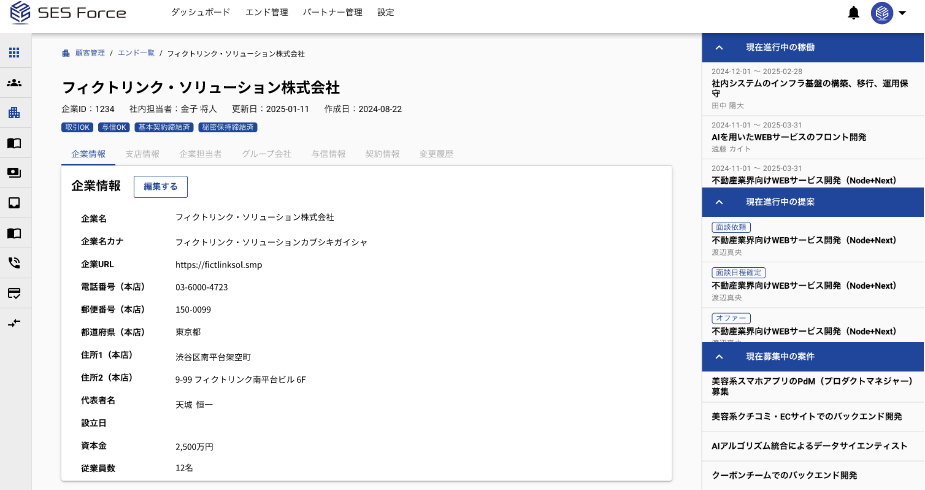Image resolution: width=925 pixels, height=490 pixels.
Task: Collapse the 現在進行中の提案 panel
Action: (x=719, y=202)
